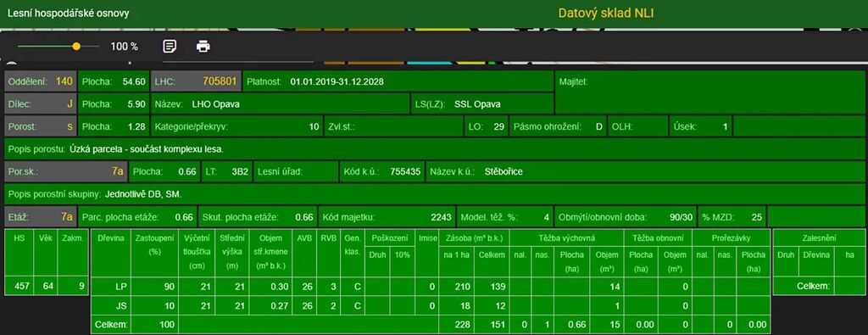Viewport: 868px width, 335px height.
Task: Select the Porost s header cell
Action: (41, 126)
